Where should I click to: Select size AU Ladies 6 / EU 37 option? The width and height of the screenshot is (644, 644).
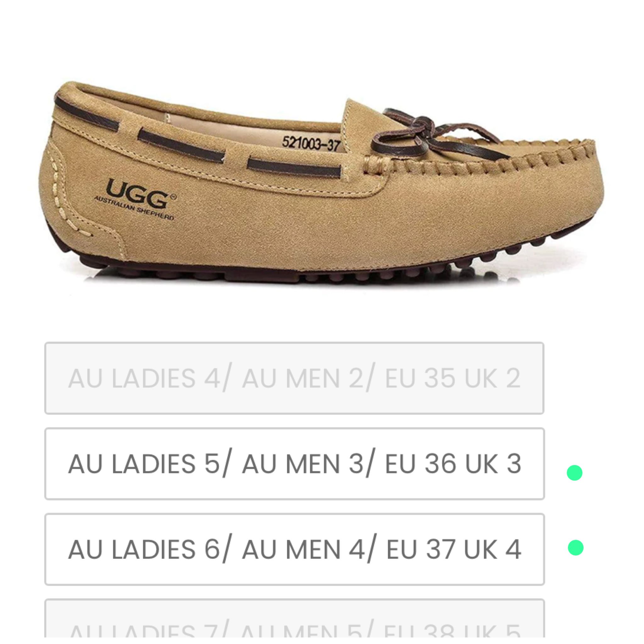[x=294, y=549]
